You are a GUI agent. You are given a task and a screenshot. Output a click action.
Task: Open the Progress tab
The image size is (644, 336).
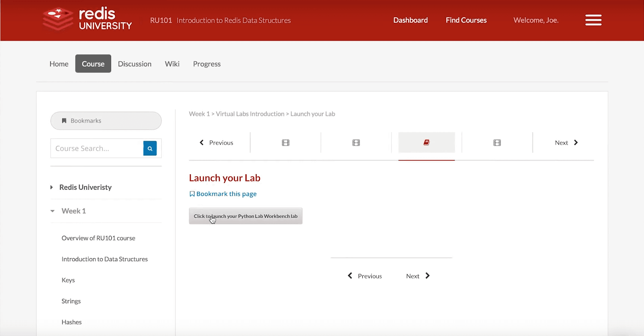[207, 64]
